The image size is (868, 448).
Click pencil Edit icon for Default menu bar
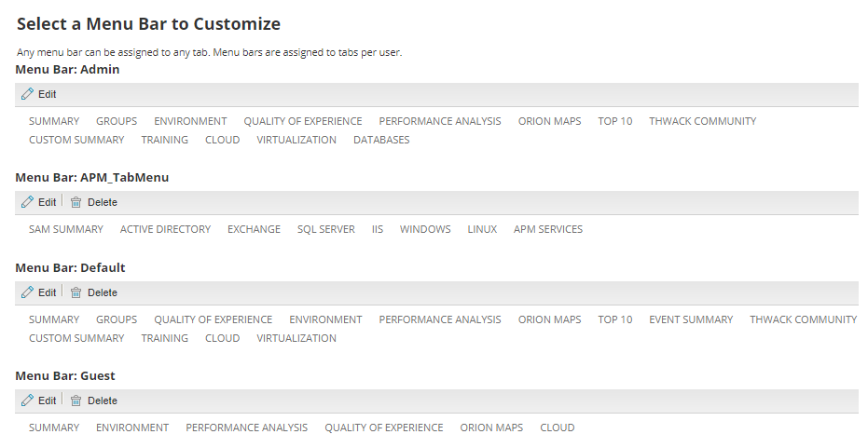(x=28, y=292)
